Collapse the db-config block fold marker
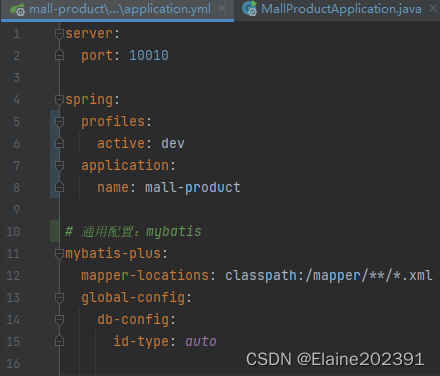The image size is (440, 376). click(x=59, y=320)
